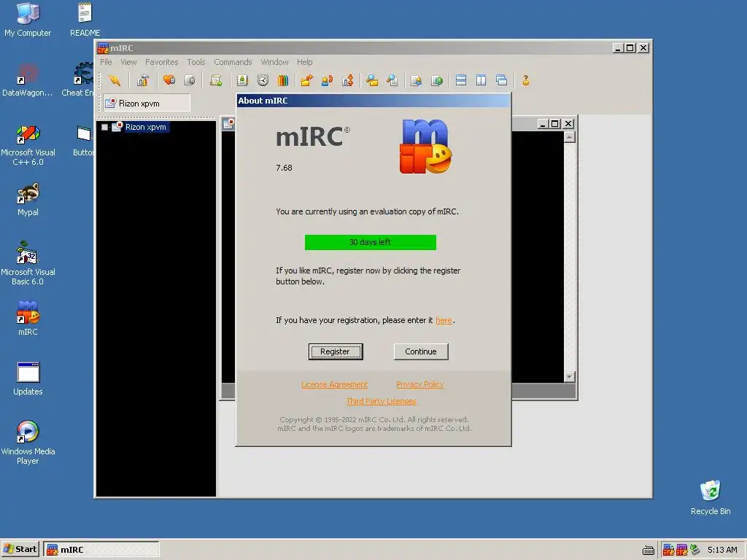
Task: Open the File menu
Action: pyautogui.click(x=106, y=62)
